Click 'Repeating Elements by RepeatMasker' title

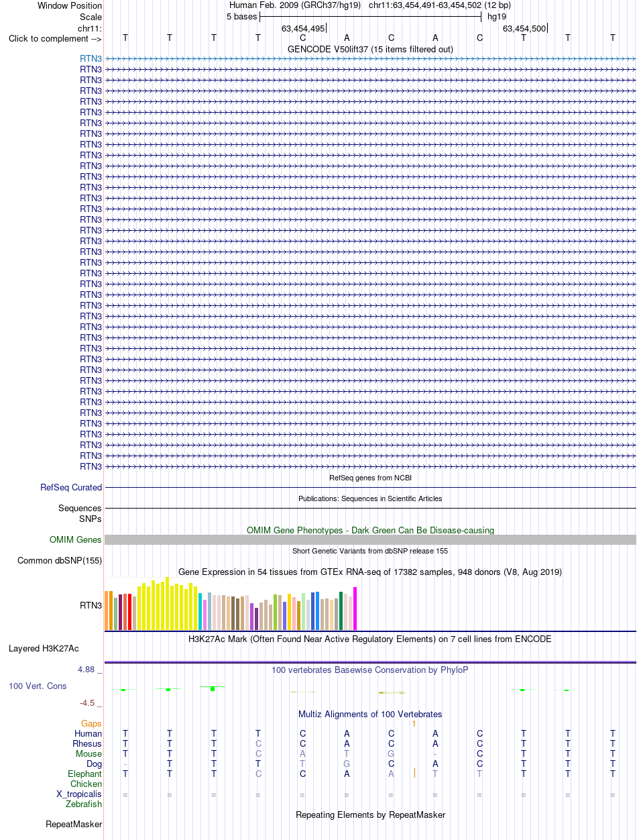(x=370, y=815)
